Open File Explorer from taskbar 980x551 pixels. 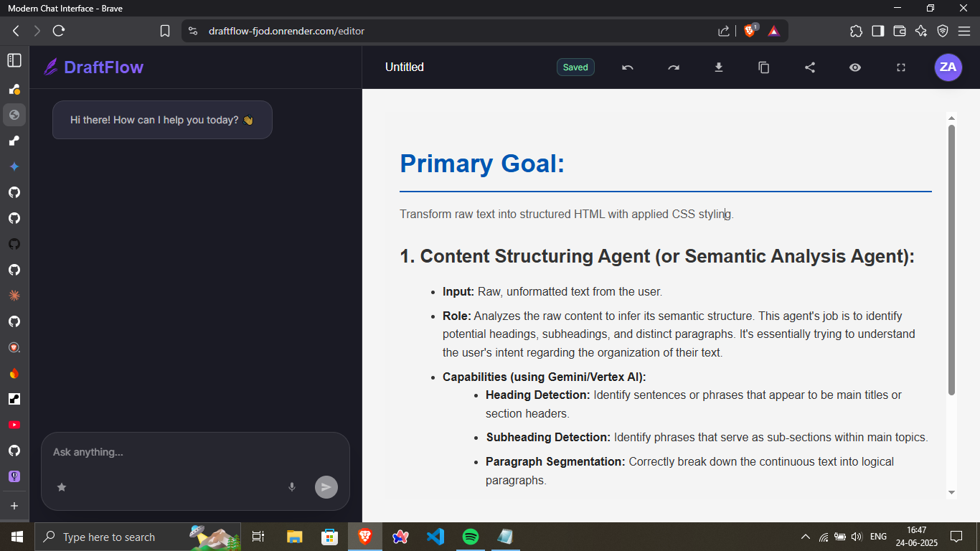(x=295, y=537)
